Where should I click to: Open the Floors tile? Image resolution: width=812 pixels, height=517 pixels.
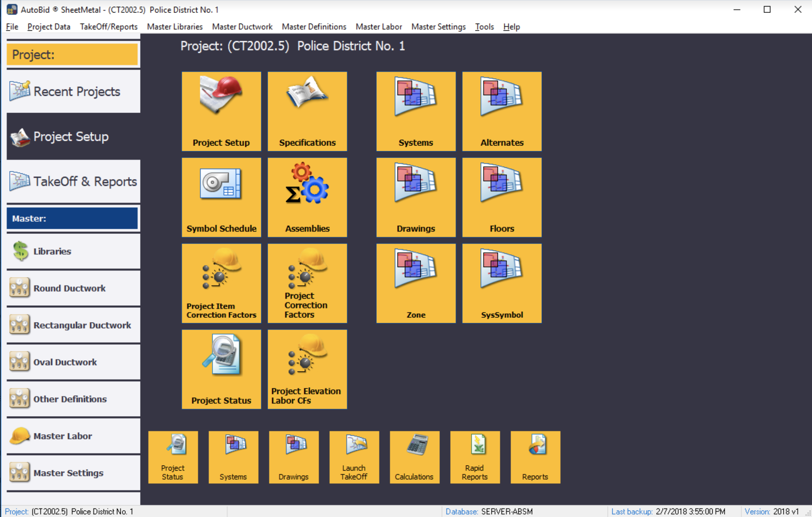[501, 197]
